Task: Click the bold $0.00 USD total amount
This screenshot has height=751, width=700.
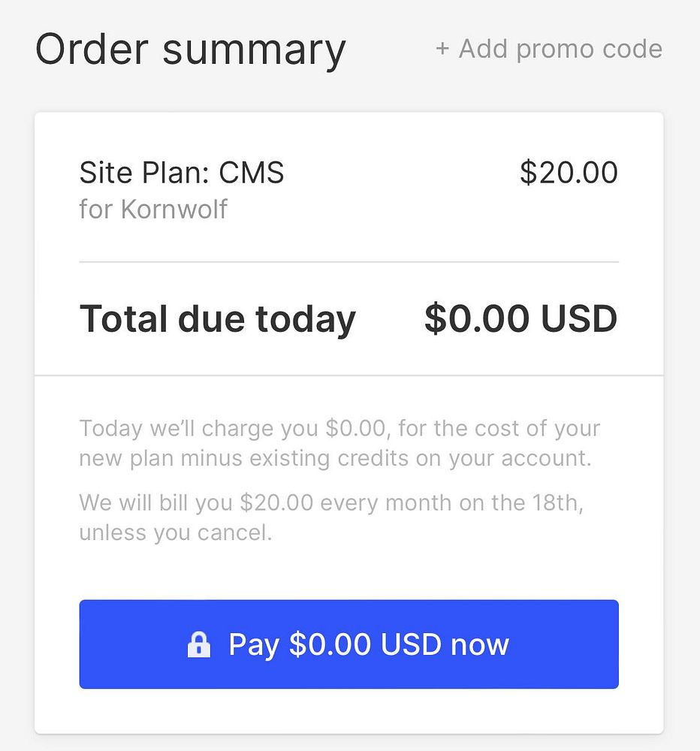Action: [x=520, y=318]
